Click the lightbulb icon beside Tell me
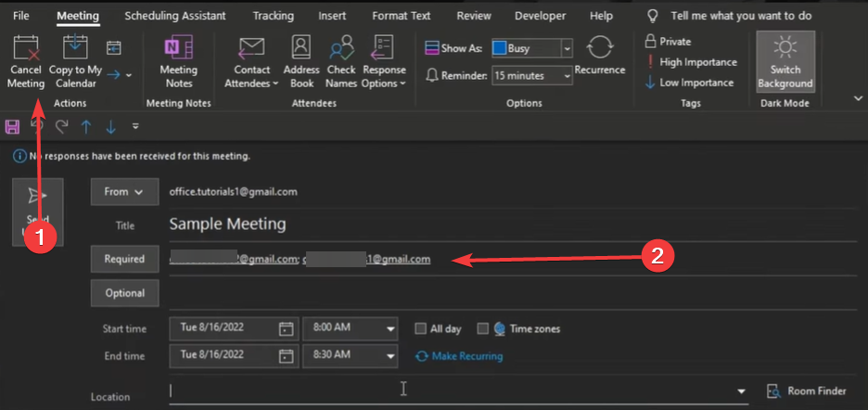This screenshot has height=410, width=868. pyautogui.click(x=653, y=16)
